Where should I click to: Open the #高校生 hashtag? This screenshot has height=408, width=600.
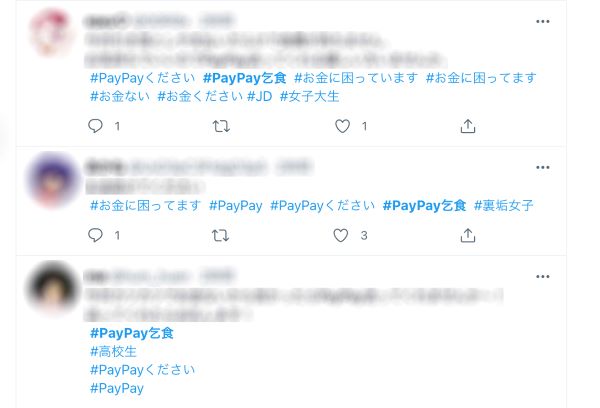click(113, 351)
